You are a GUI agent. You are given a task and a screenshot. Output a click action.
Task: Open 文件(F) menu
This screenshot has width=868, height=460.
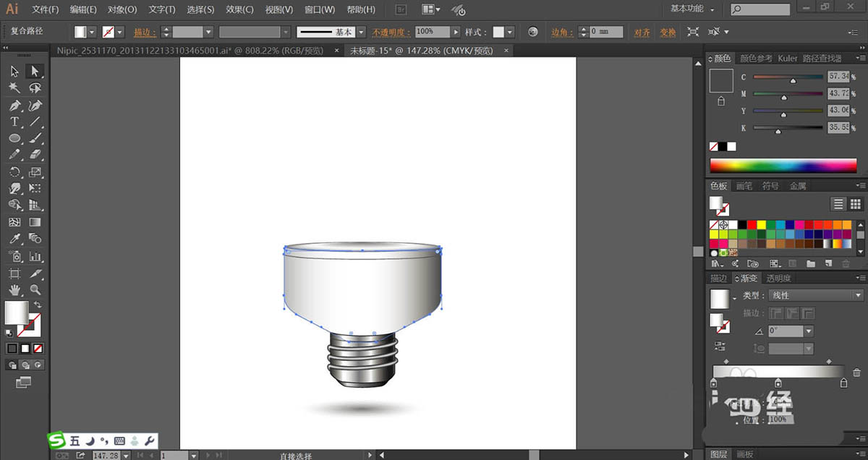[x=46, y=9]
